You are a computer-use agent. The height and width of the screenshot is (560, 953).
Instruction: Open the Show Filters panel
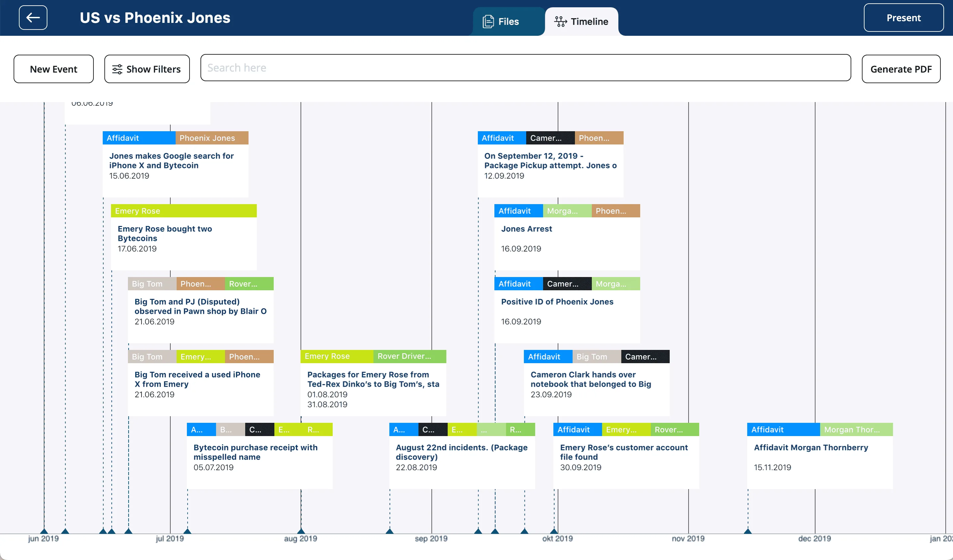coord(147,69)
